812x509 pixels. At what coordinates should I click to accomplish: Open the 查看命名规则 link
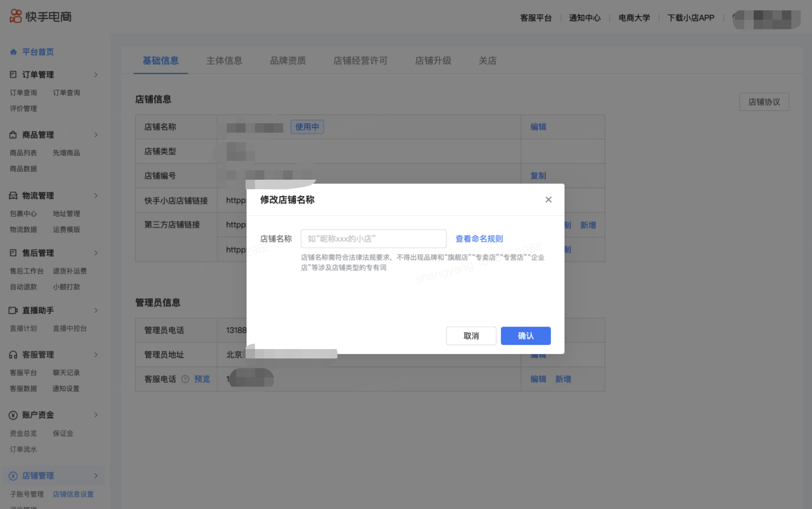(x=479, y=239)
